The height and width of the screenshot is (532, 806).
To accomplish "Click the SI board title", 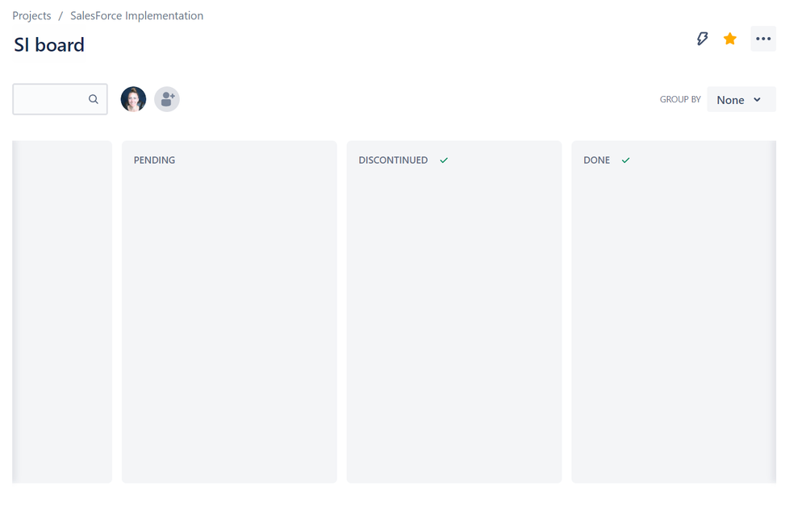I will (x=48, y=44).
